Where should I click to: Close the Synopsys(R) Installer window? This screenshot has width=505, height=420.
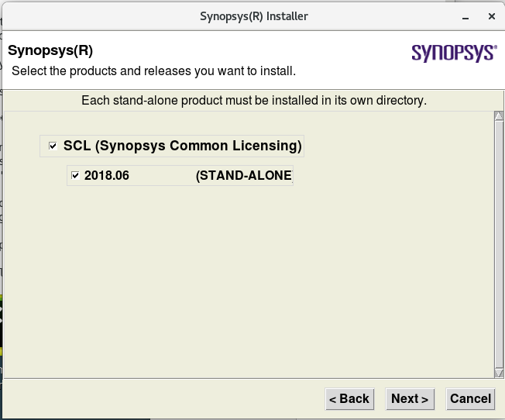(492, 16)
